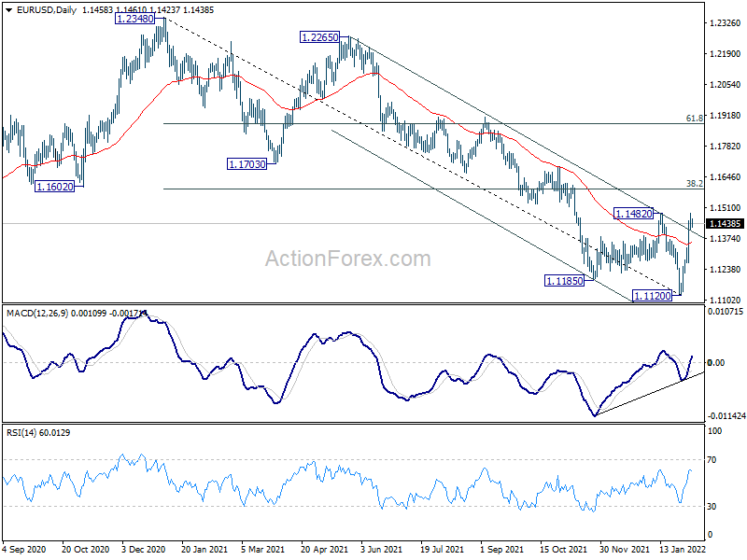Viewport: 747px width, 560px height.
Task: Click the 3 Dec 2020 date label
Action: (144, 550)
